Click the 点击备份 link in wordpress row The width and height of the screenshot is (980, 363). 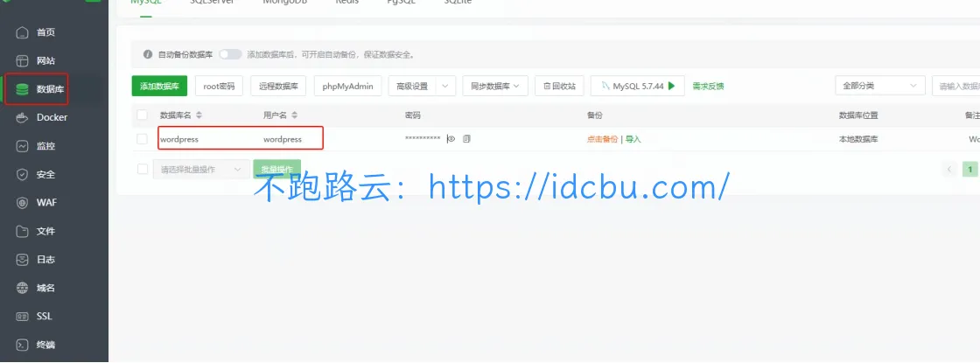[x=602, y=139]
